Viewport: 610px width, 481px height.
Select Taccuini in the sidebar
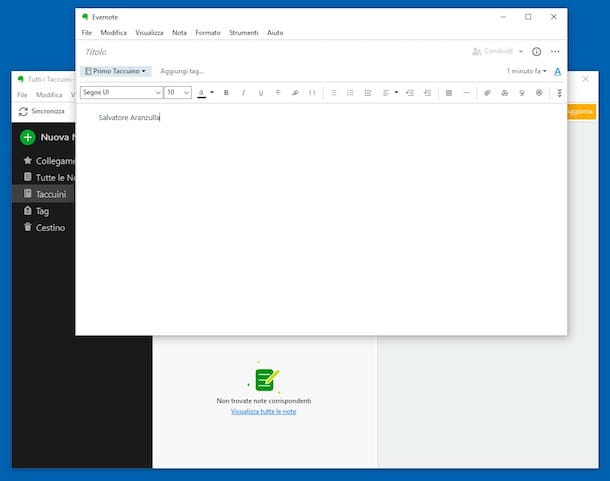coord(45,194)
